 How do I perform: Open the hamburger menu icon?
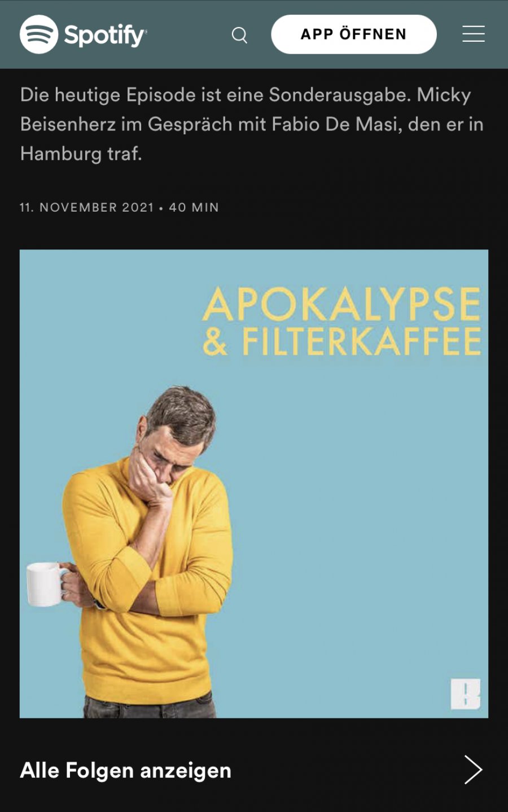[474, 34]
